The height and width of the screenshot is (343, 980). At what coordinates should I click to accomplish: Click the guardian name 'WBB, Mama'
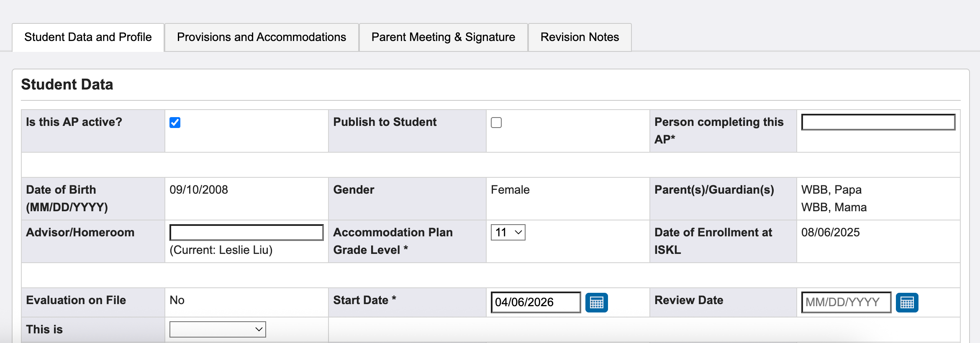[x=834, y=207]
